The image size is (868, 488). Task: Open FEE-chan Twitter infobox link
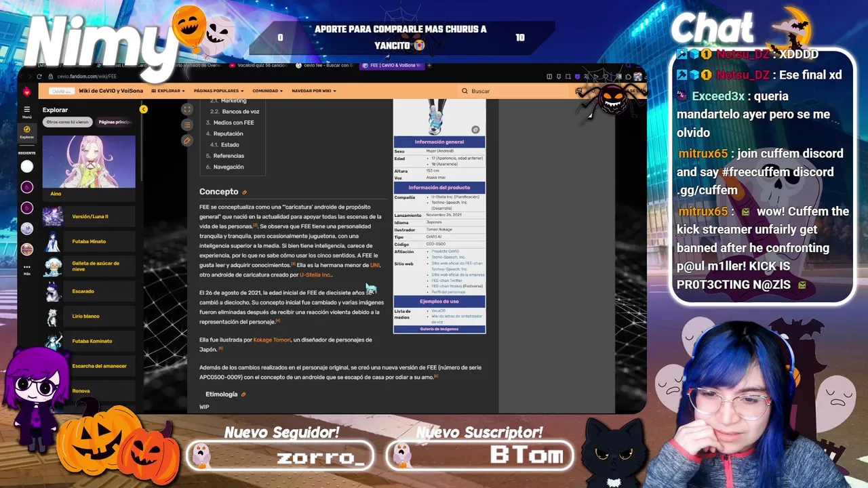pyautogui.click(x=447, y=280)
